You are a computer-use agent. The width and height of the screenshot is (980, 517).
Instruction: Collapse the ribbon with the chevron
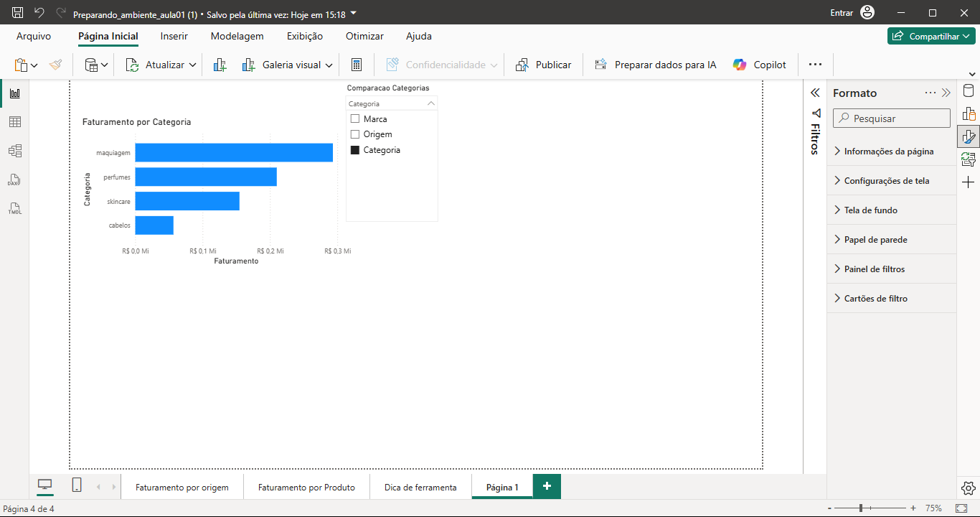pyautogui.click(x=972, y=74)
